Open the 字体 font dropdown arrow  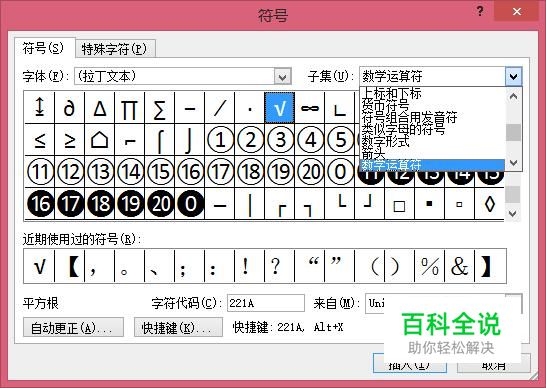click(x=282, y=77)
